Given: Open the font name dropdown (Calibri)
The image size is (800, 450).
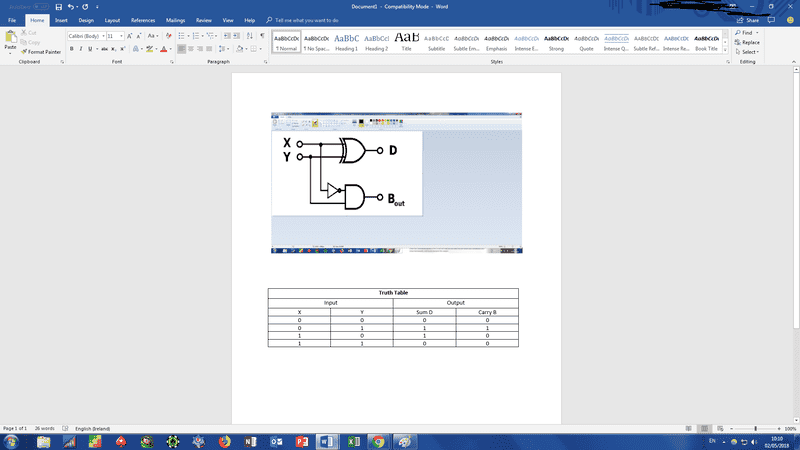Looking at the screenshot, I should click(x=85, y=36).
